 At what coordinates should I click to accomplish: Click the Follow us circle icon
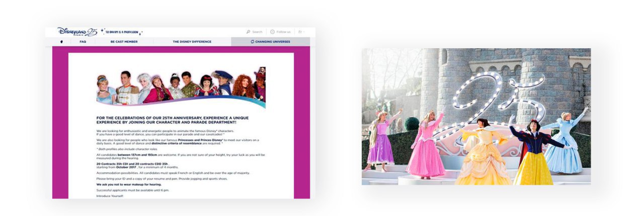coord(273,32)
